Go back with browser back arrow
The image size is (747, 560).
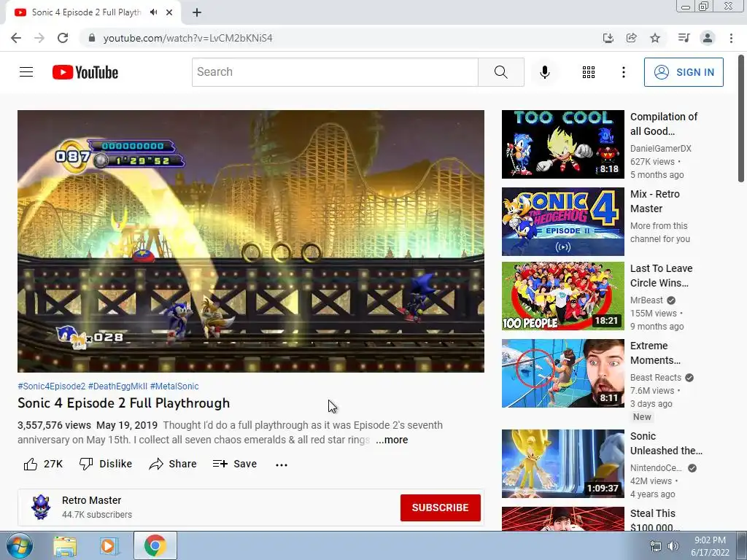click(x=16, y=38)
